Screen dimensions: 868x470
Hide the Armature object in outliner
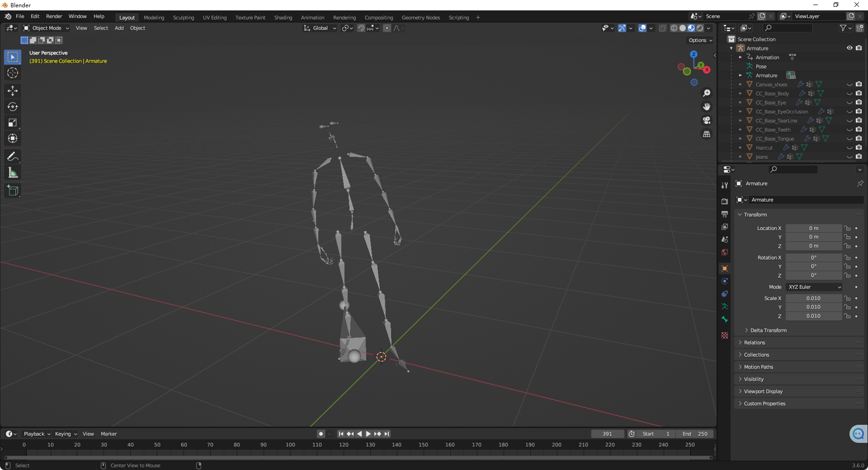[x=849, y=48]
